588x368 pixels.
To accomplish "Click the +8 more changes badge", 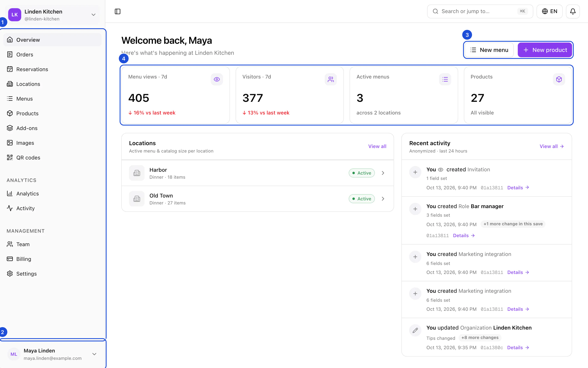I will pyautogui.click(x=480, y=338).
